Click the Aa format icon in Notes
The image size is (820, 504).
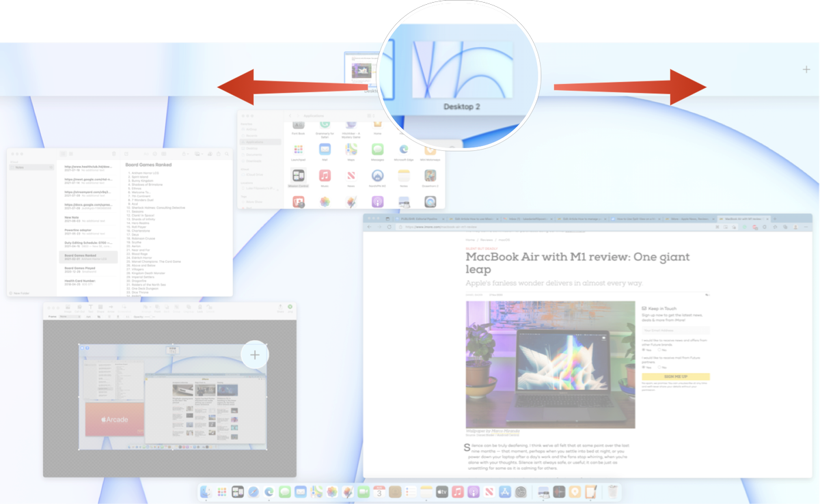tap(146, 154)
